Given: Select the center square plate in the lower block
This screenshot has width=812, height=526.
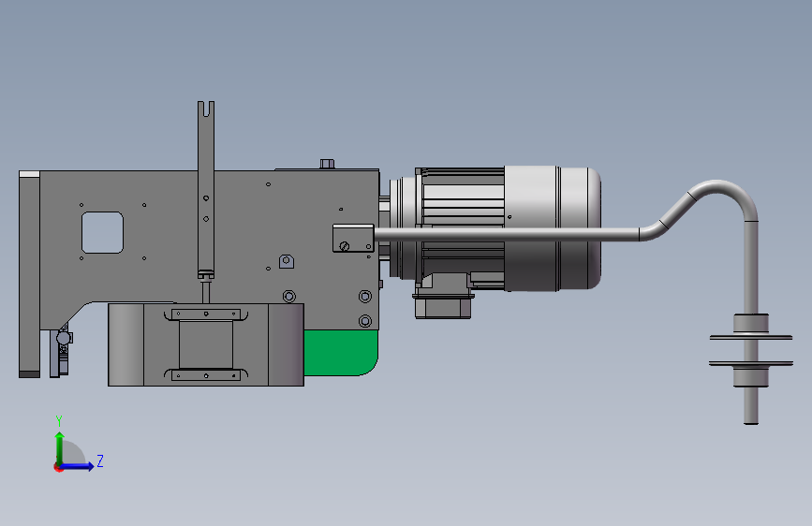Looking at the screenshot, I should coord(206,344).
